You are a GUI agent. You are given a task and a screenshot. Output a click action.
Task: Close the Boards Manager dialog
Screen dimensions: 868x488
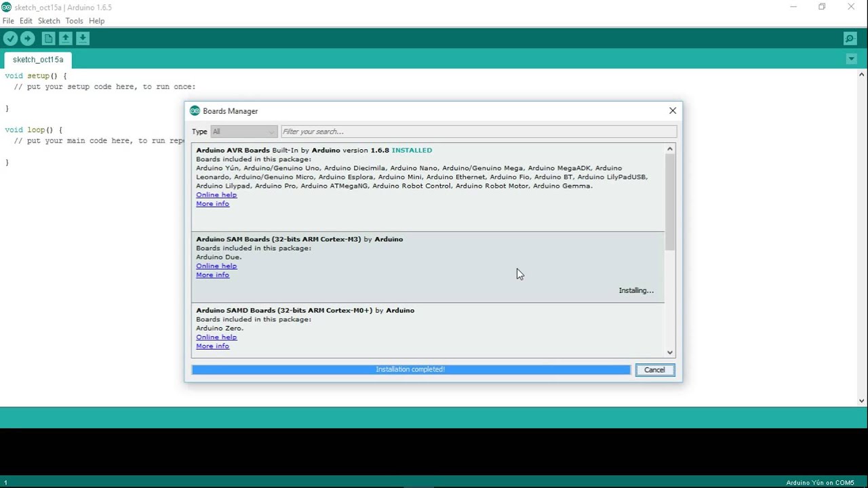[673, 110]
